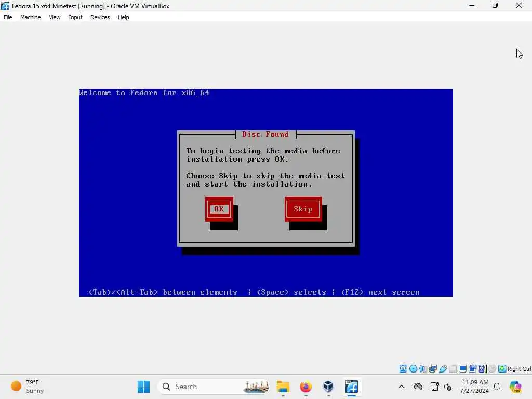The width and height of the screenshot is (532, 399).
Task: Click the optical disc status icon
Action: [x=413, y=369]
